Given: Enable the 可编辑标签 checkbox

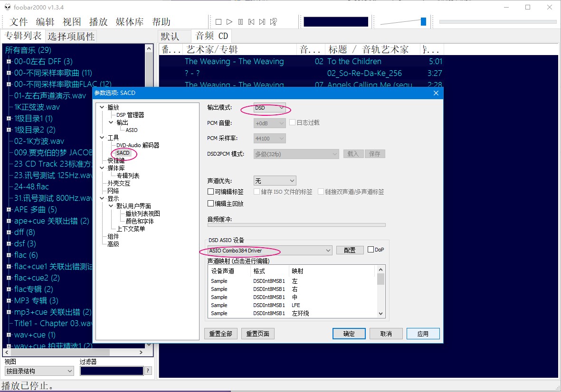Looking at the screenshot, I should tap(211, 192).
